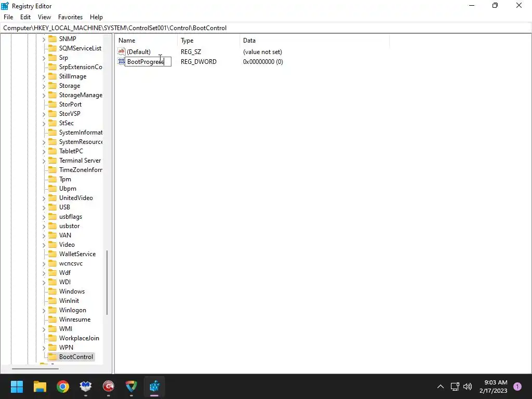This screenshot has width=532, height=399.
Task: Open the notification center badge
Action: [x=517, y=387]
